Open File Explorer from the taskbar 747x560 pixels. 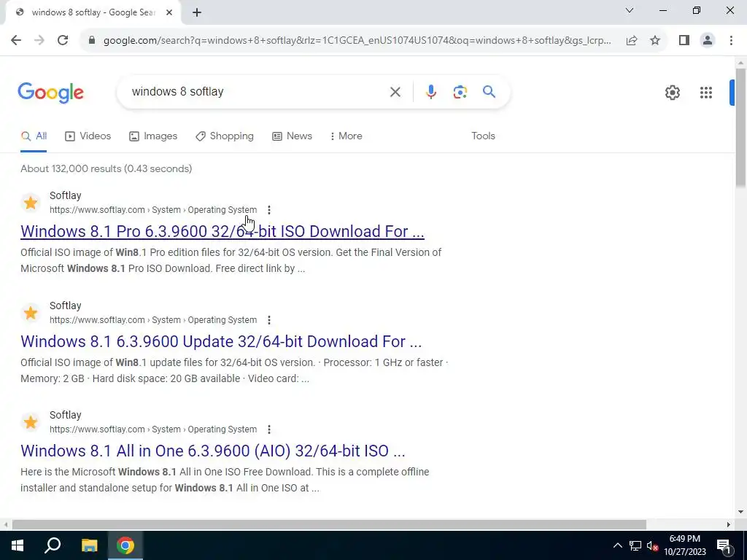[89, 545]
